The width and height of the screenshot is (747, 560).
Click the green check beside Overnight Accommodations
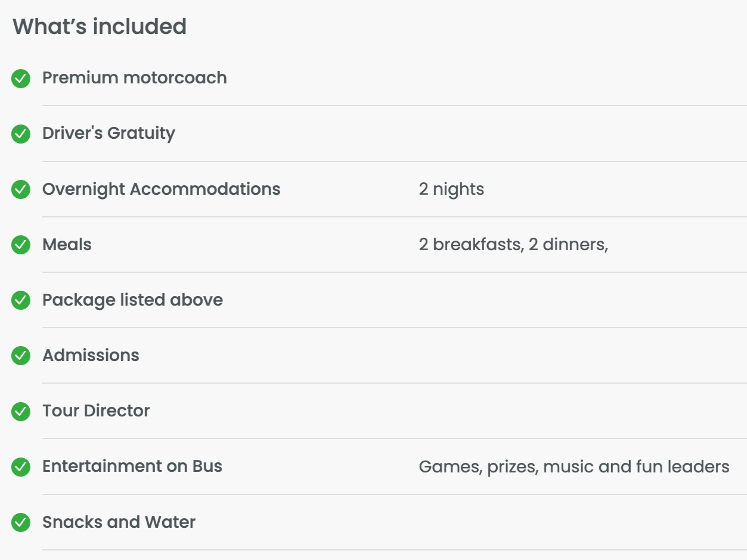point(21,189)
